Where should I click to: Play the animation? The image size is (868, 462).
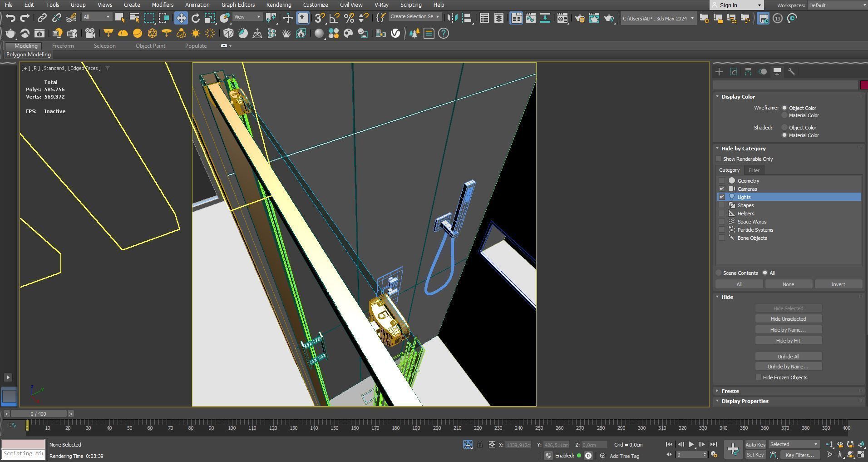point(691,445)
